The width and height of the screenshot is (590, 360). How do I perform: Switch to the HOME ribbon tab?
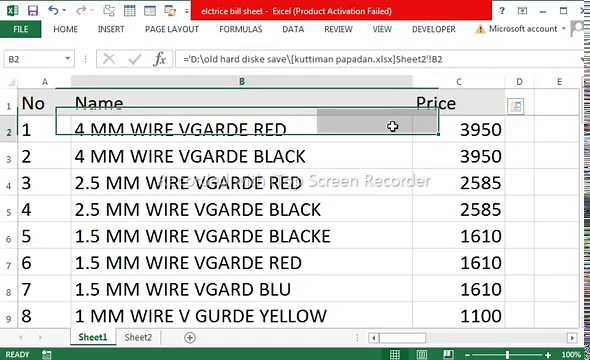click(x=65, y=29)
